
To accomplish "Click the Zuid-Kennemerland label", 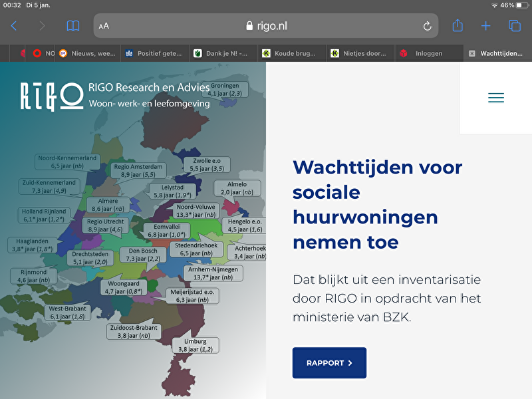I will [x=49, y=186].
